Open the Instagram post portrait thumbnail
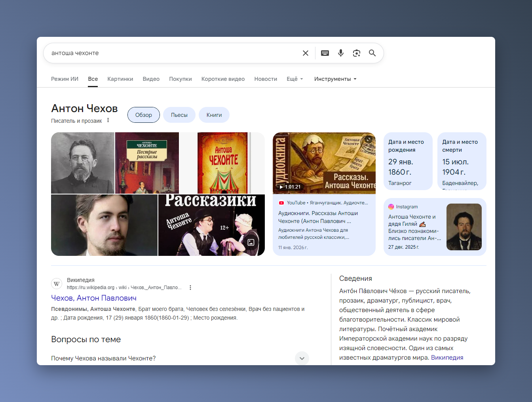 click(x=464, y=227)
